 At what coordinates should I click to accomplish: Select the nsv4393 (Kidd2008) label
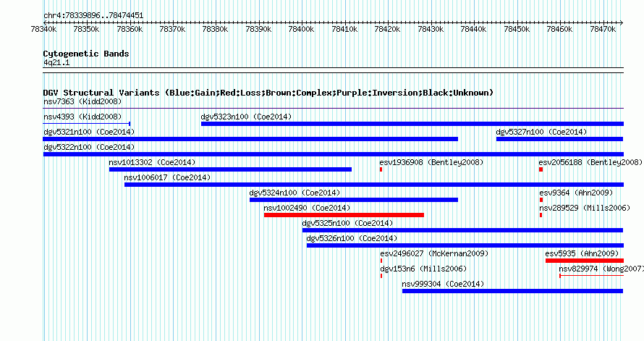(82, 117)
